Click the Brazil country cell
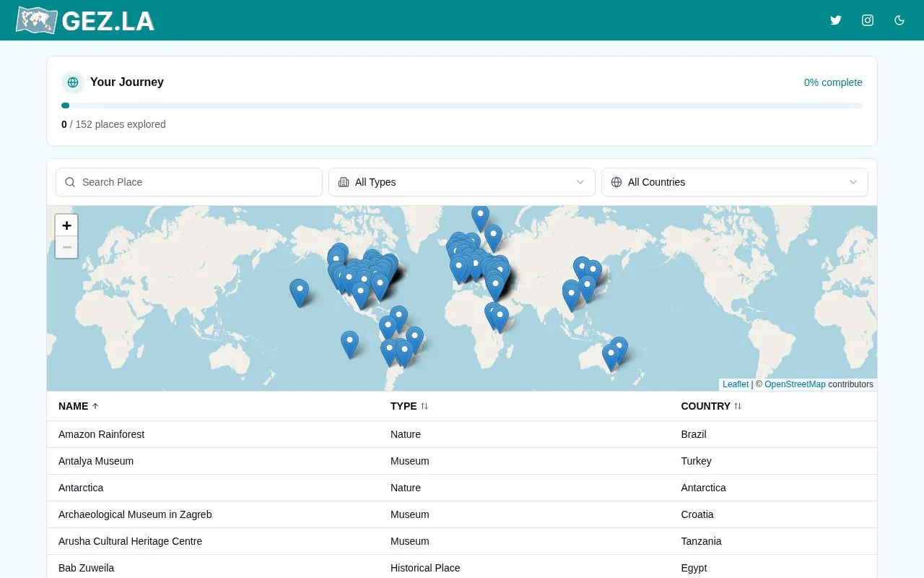Image resolution: width=924 pixels, height=578 pixels. pyautogui.click(x=694, y=434)
